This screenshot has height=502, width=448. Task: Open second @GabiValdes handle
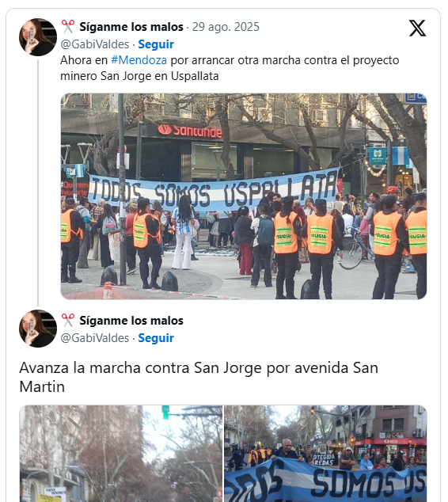click(x=95, y=338)
